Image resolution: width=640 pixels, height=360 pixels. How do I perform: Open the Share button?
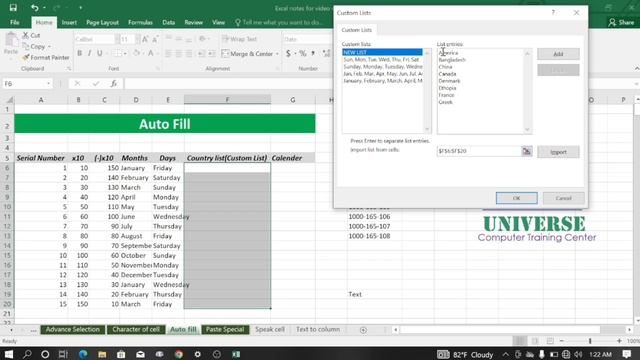(x=621, y=22)
